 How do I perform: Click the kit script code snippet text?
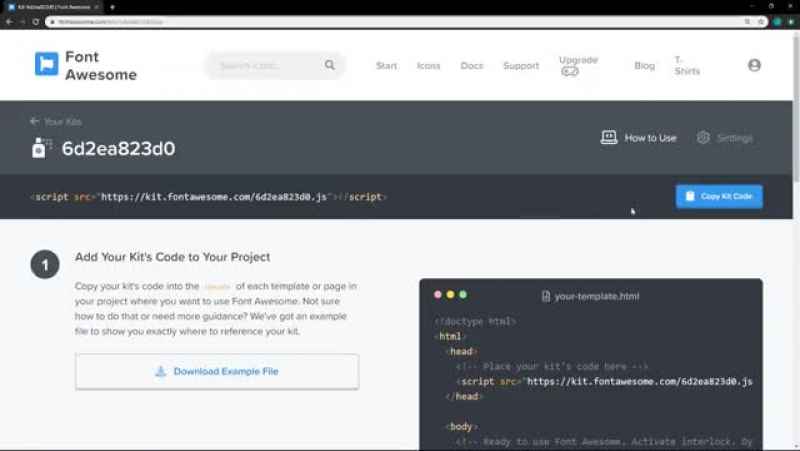[x=208, y=197]
